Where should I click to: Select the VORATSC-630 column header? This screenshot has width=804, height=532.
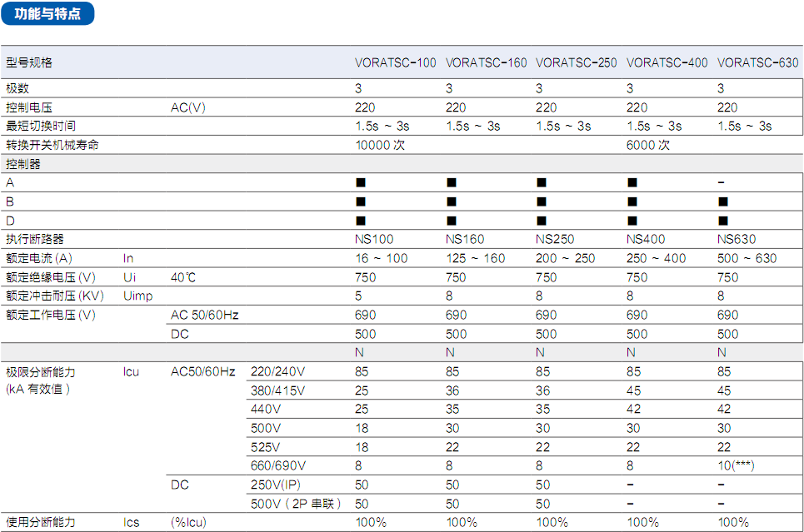point(758,63)
